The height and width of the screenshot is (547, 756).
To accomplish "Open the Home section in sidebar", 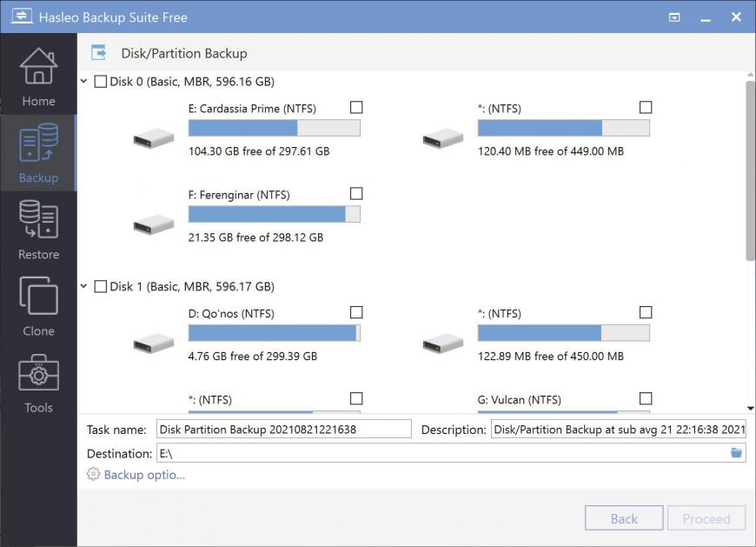I will point(38,76).
